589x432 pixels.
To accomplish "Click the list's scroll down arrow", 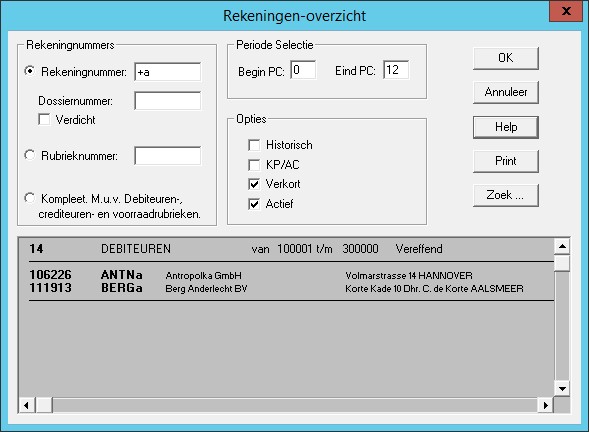I will (x=562, y=389).
